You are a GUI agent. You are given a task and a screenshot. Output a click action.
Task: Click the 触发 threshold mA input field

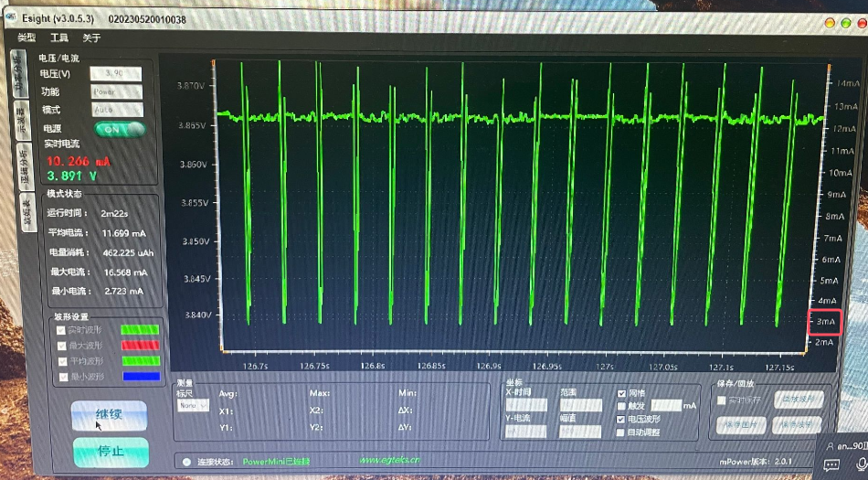[x=666, y=406]
